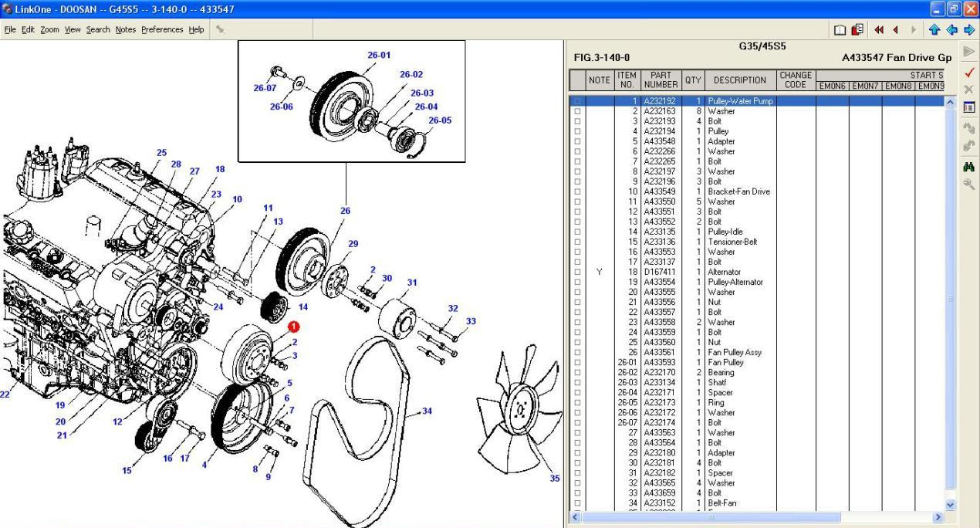980x528 pixels.
Task: Click the grayed next page arrow
Action: (914, 30)
